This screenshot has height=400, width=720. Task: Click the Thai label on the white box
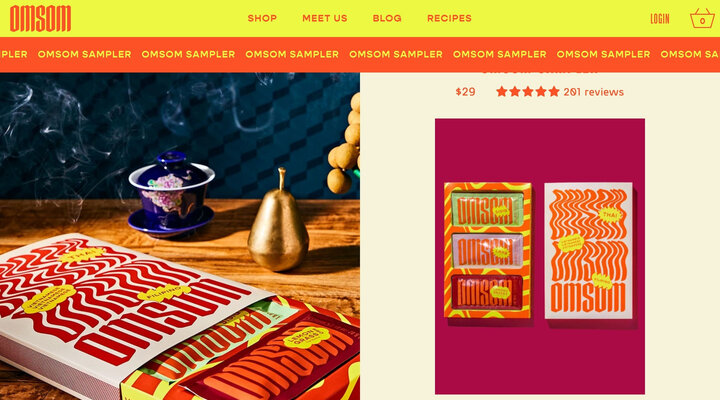[x=609, y=214]
